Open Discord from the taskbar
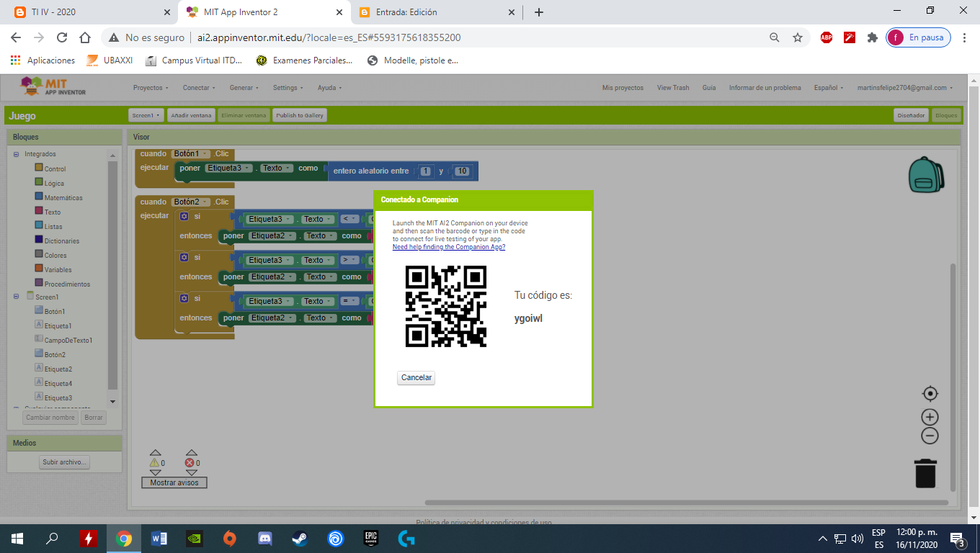The height and width of the screenshot is (553, 980). click(x=265, y=538)
